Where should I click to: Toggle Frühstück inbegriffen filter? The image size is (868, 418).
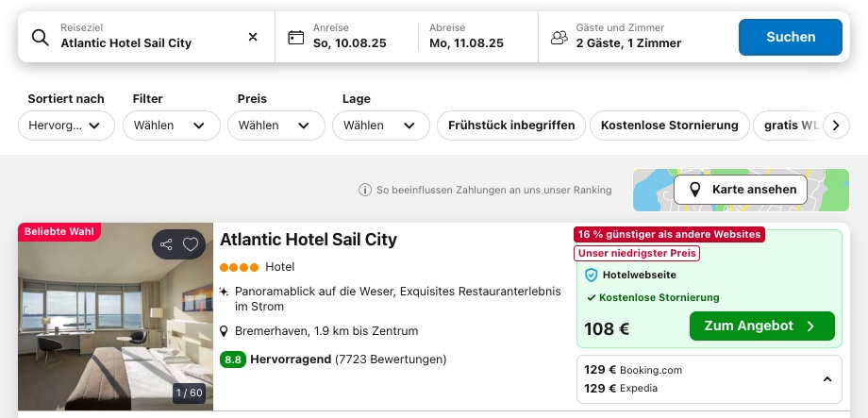click(x=511, y=125)
